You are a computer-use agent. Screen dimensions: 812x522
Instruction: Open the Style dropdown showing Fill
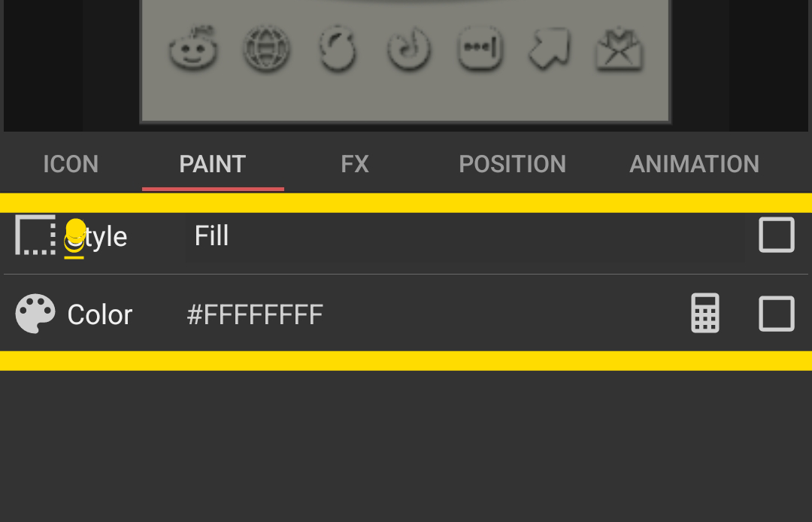(x=465, y=236)
